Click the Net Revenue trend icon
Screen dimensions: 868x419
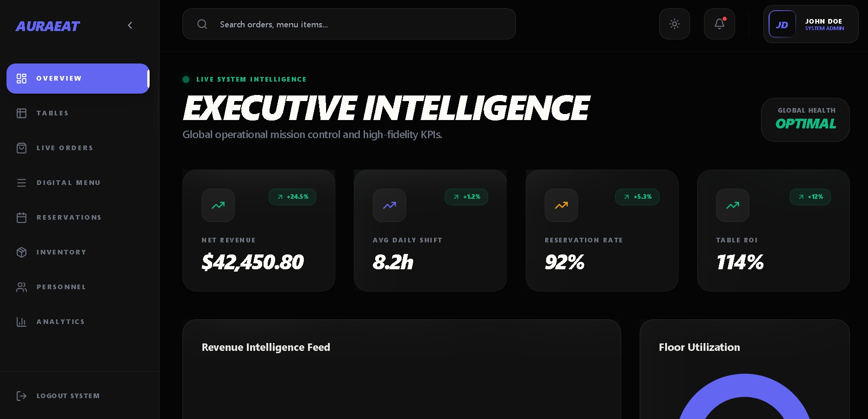pyautogui.click(x=218, y=205)
